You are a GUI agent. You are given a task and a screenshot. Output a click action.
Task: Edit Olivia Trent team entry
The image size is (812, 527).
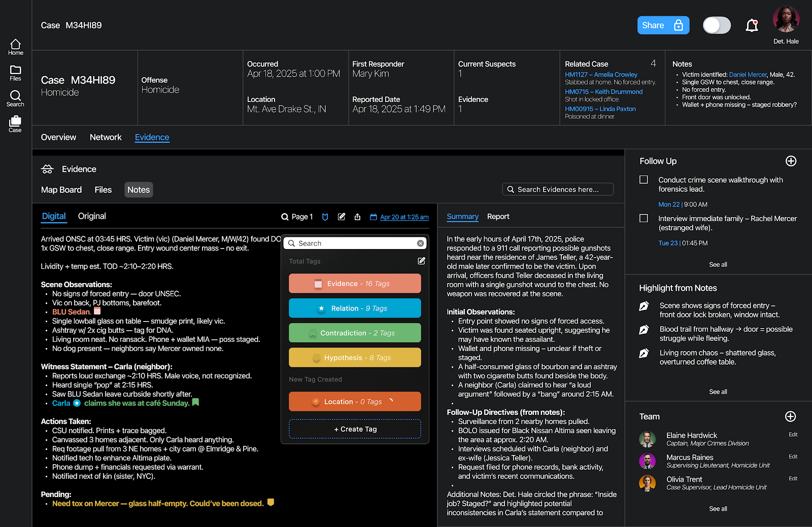click(793, 479)
